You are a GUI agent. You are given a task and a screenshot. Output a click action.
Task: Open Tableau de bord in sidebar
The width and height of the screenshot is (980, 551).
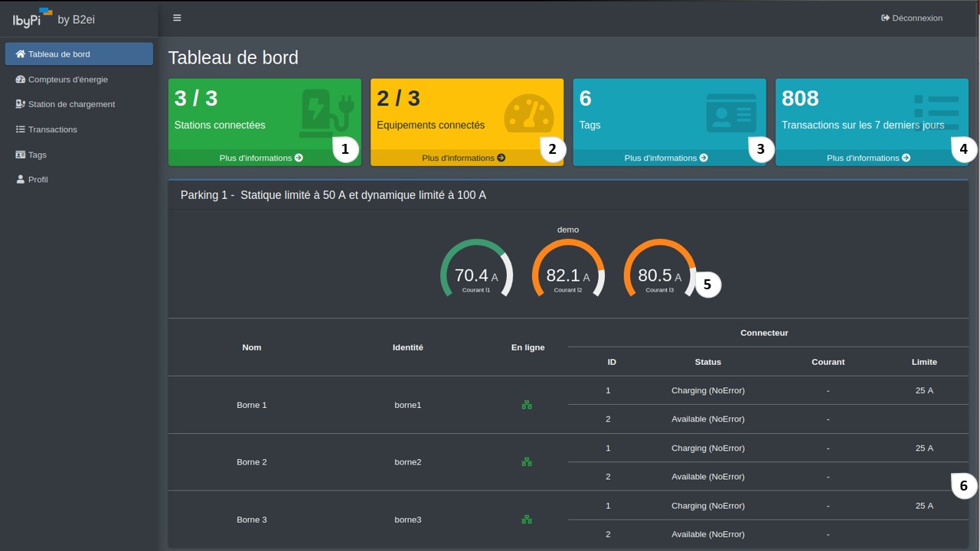tap(79, 54)
